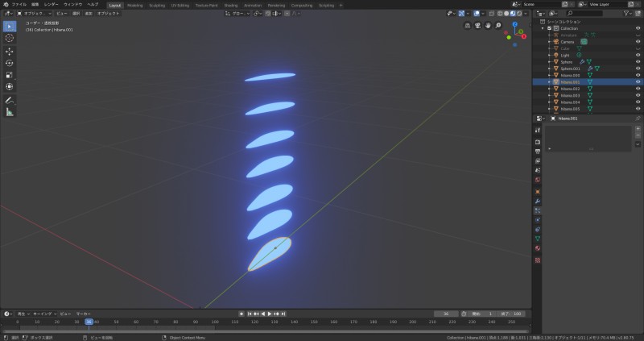644x341 pixels.
Task: Switch to camera view icon
Action: (477, 26)
